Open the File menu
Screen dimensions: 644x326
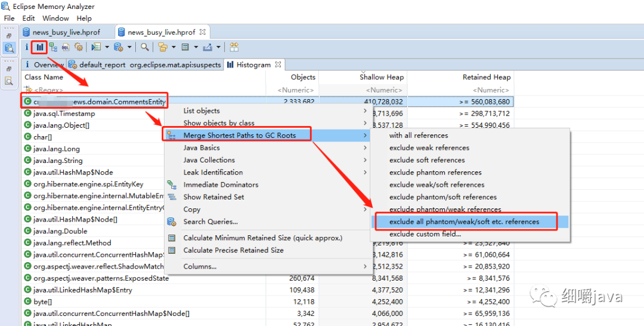click(x=9, y=18)
